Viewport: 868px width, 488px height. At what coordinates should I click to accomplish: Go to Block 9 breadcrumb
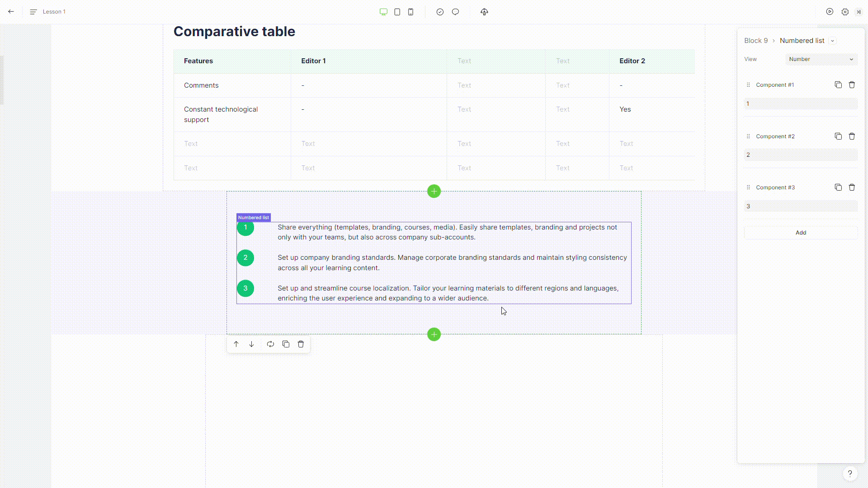tap(756, 41)
